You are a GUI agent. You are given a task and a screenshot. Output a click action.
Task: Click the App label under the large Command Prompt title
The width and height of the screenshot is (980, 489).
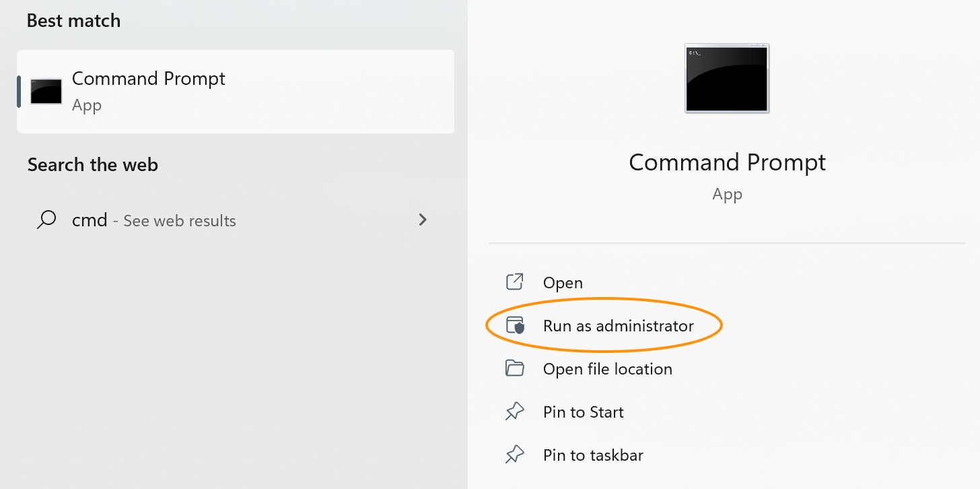pos(727,195)
